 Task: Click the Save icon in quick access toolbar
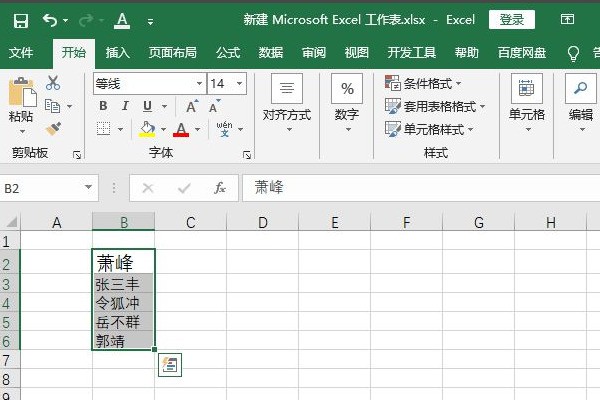21,20
